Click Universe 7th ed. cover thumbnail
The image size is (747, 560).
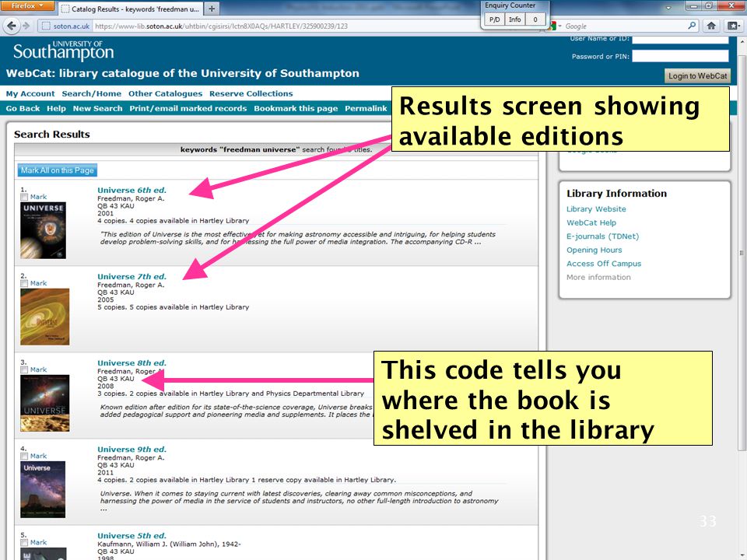tap(45, 317)
